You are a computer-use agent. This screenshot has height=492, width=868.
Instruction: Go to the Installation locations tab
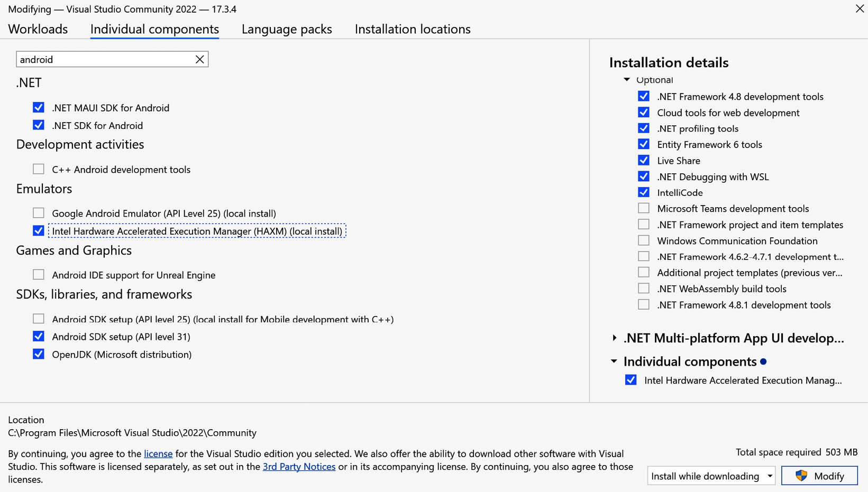pyautogui.click(x=413, y=29)
